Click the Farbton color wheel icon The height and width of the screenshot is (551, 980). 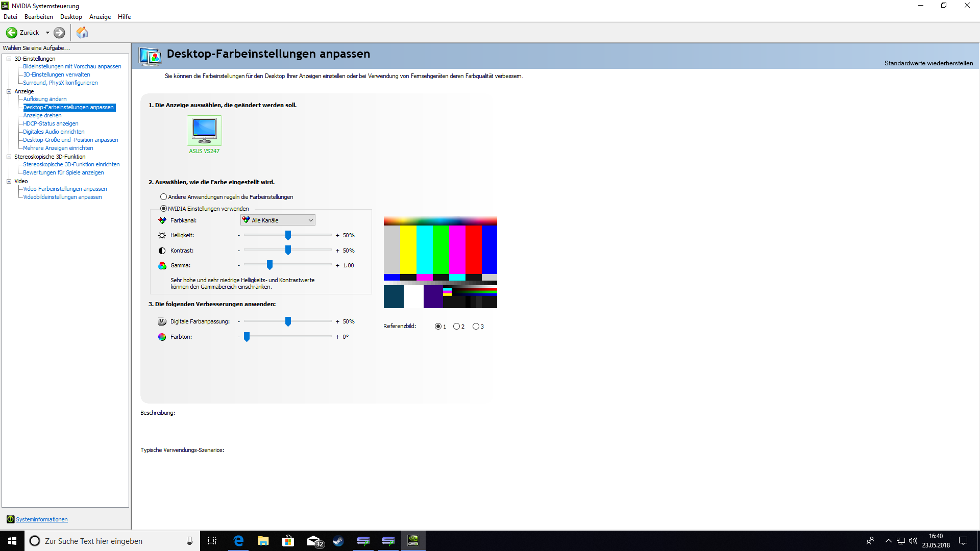(x=162, y=337)
